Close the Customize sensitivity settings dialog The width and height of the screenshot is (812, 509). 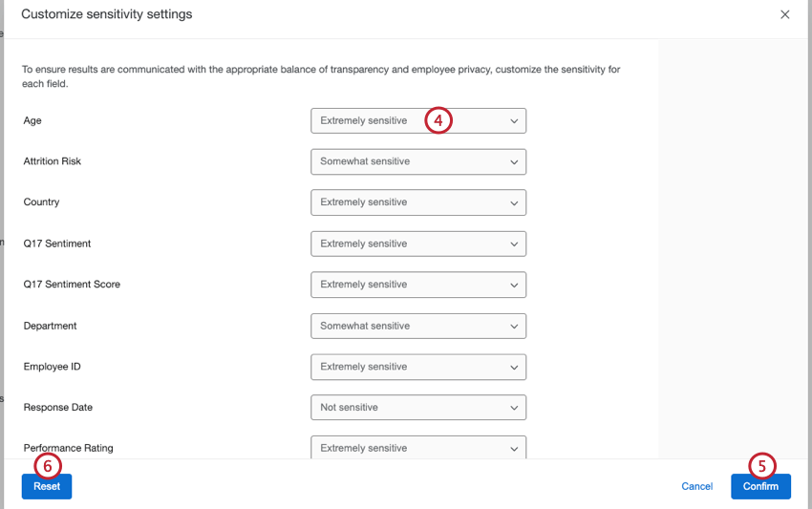[785, 14]
